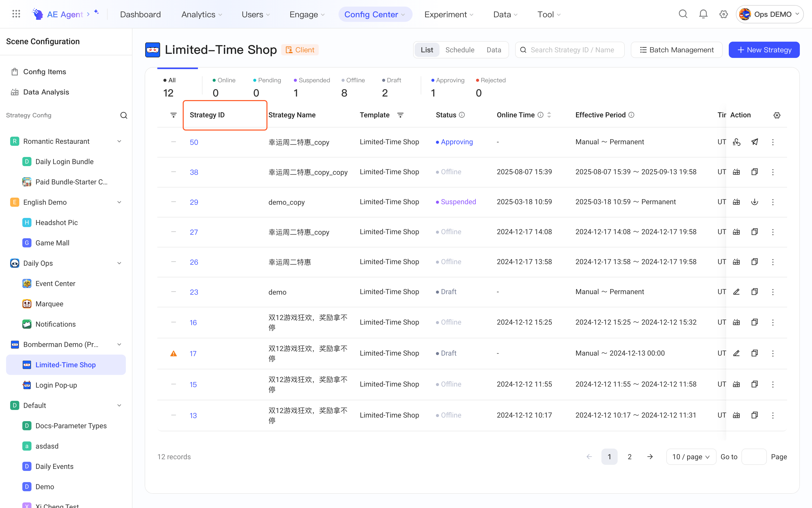
Task: Open the Analytics menu
Action: [202, 14]
